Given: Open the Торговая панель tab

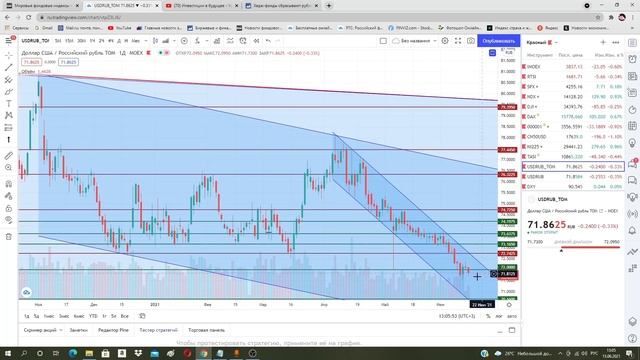Looking at the screenshot, I should (207, 330).
